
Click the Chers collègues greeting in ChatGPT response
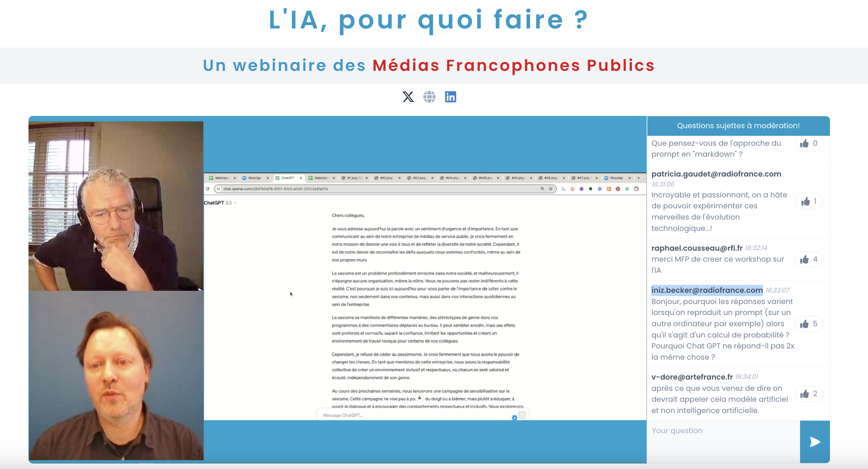[x=348, y=215]
